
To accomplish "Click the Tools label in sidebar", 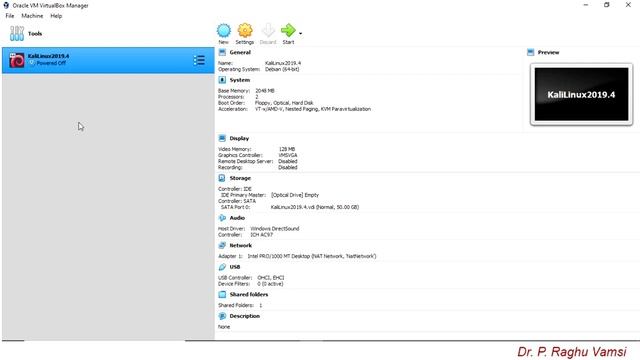I will point(35,33).
